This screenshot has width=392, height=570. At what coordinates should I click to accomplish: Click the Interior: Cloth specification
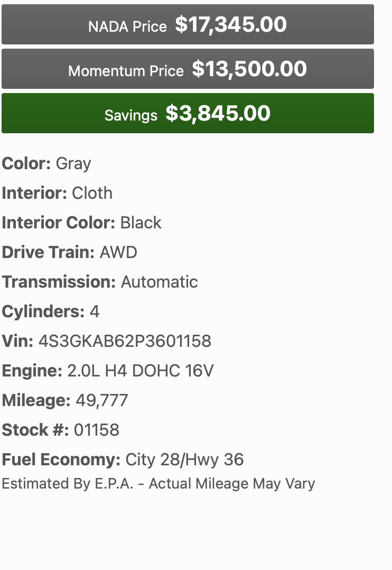click(57, 193)
